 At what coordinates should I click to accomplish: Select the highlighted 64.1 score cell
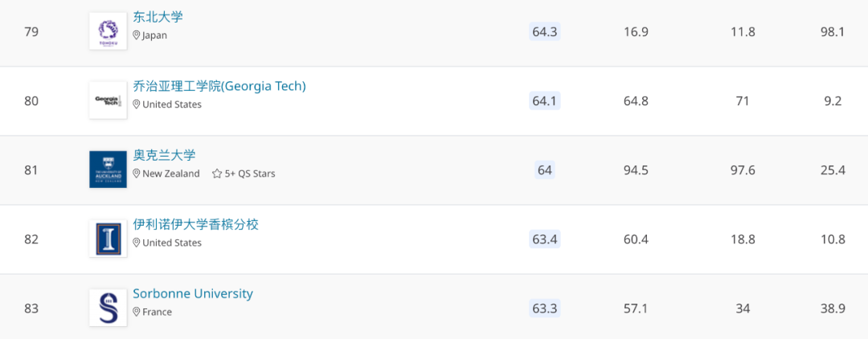[545, 100]
